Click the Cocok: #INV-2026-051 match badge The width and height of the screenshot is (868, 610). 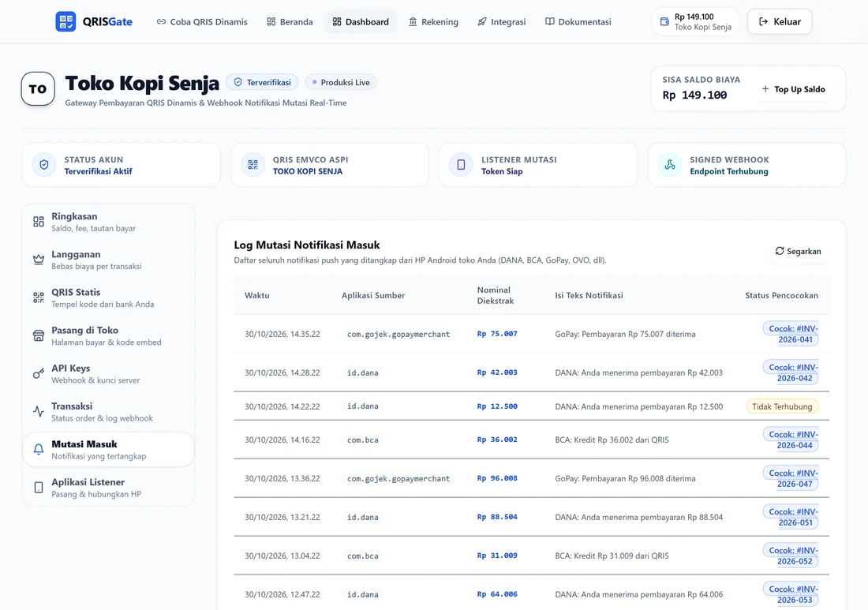pos(791,517)
